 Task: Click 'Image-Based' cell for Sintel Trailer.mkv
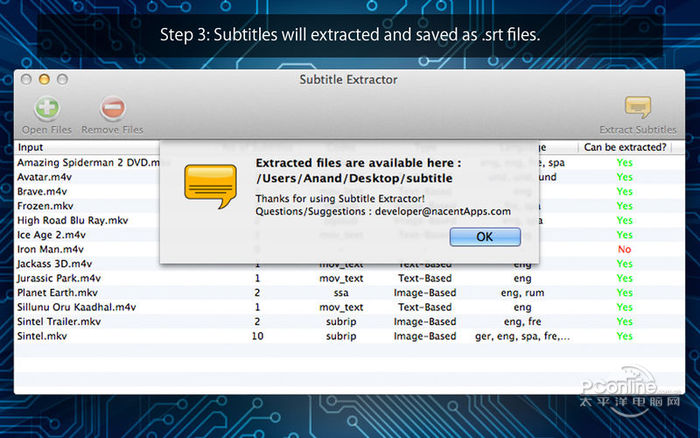[425, 321]
